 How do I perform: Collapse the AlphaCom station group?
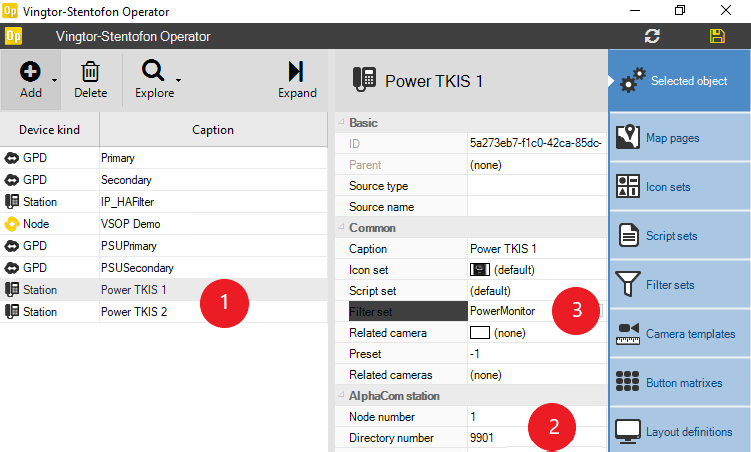tap(341, 396)
